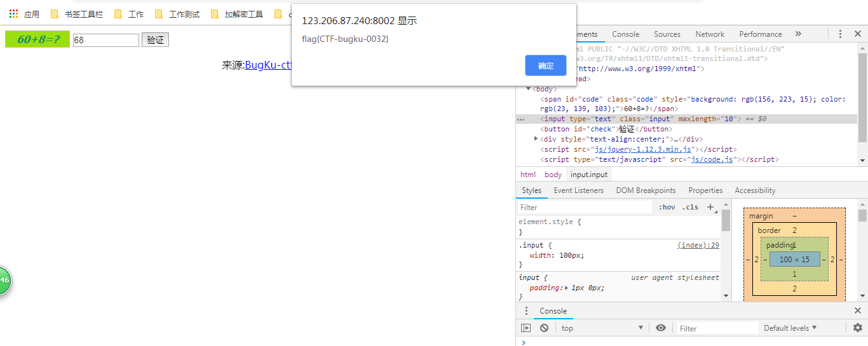Open the Properties tab
Image resolution: width=868 pixels, height=346 pixels.
tap(705, 190)
